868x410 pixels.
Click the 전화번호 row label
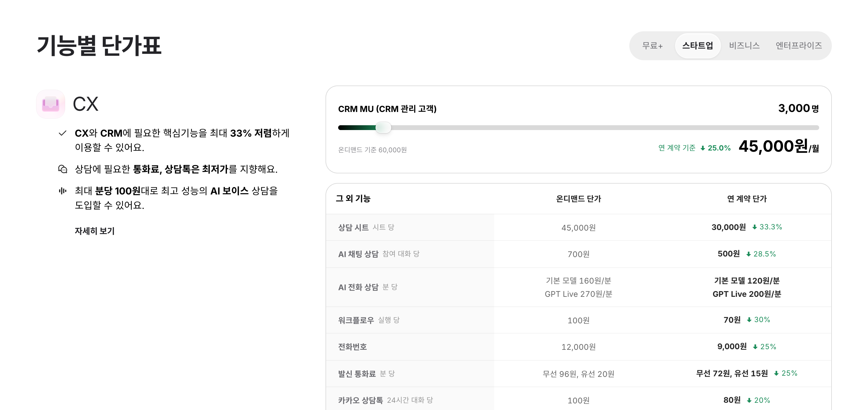coord(352,347)
